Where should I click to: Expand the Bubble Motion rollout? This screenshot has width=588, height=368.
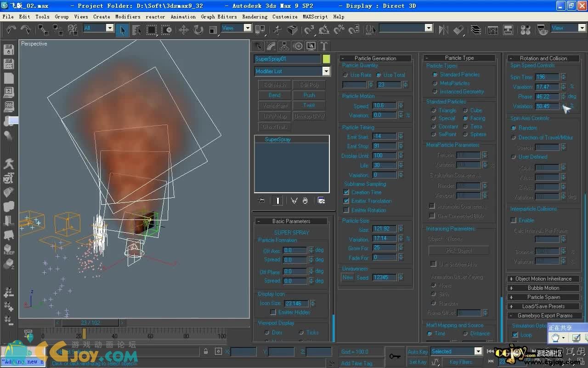pos(543,288)
